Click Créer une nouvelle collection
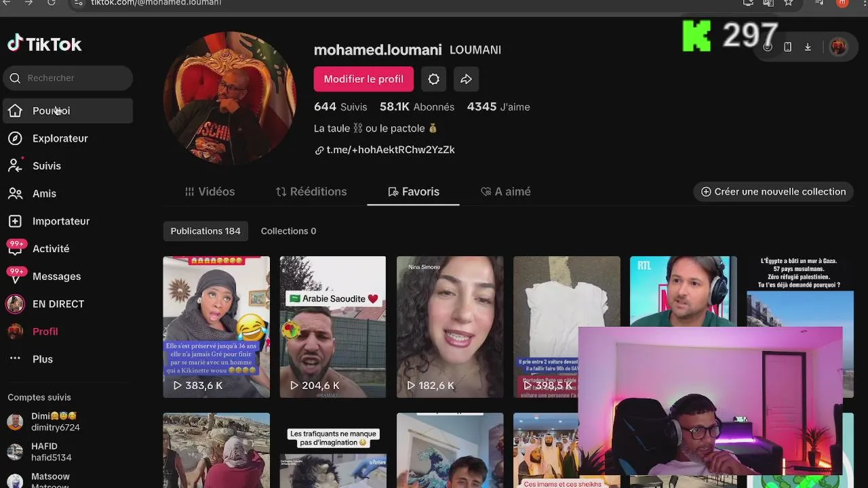The image size is (868, 488). 773,192
